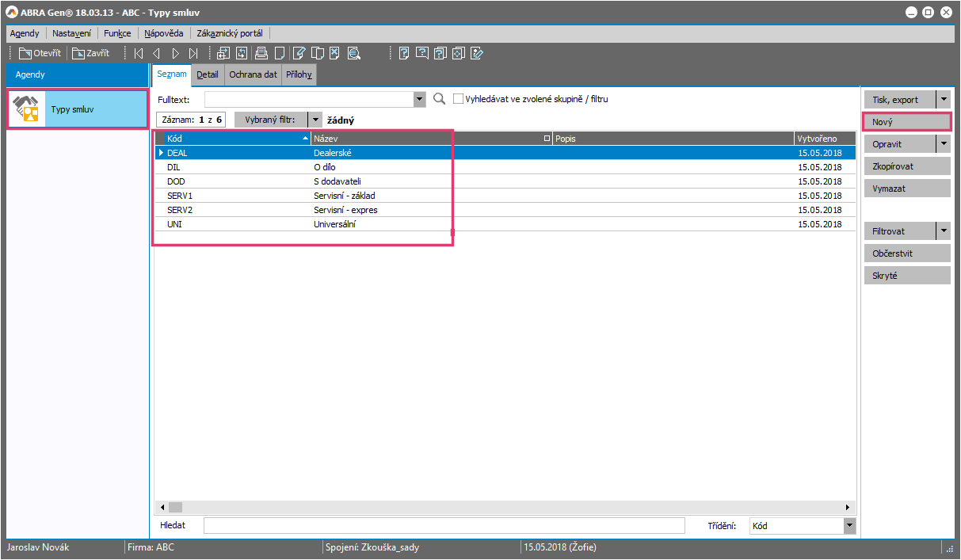The image size is (961, 560).
Task: Open the Nastavení menu
Action: point(72,33)
